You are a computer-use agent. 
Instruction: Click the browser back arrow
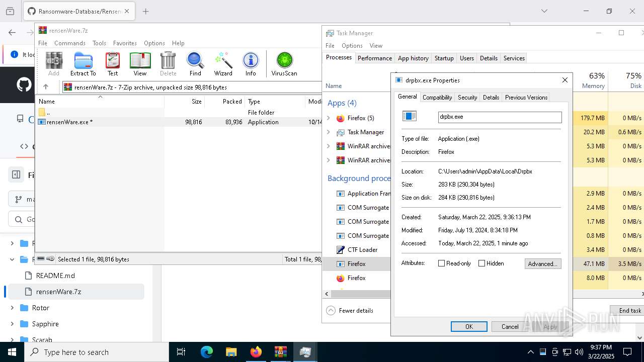tap(12, 33)
